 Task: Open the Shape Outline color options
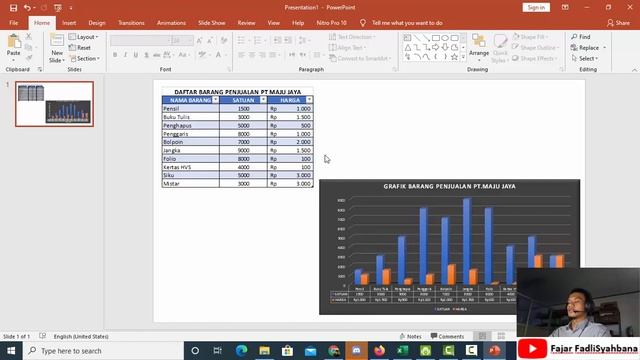click(x=535, y=48)
